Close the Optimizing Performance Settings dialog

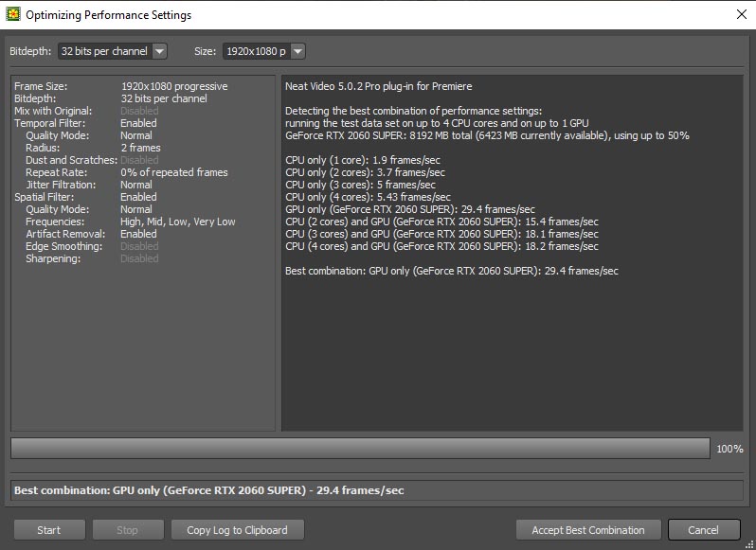pyautogui.click(x=742, y=14)
